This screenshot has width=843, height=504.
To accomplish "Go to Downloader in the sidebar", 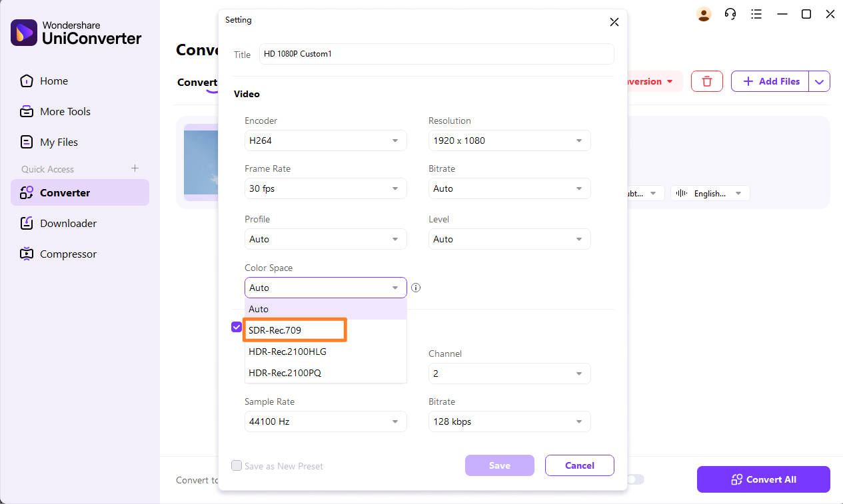I will [x=68, y=223].
